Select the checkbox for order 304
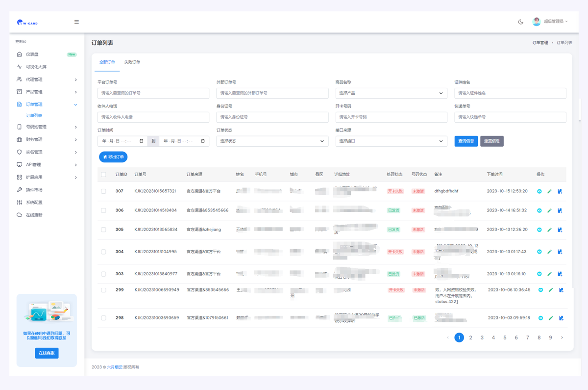Image resolution: width=588 pixels, height=390 pixels. point(103,252)
